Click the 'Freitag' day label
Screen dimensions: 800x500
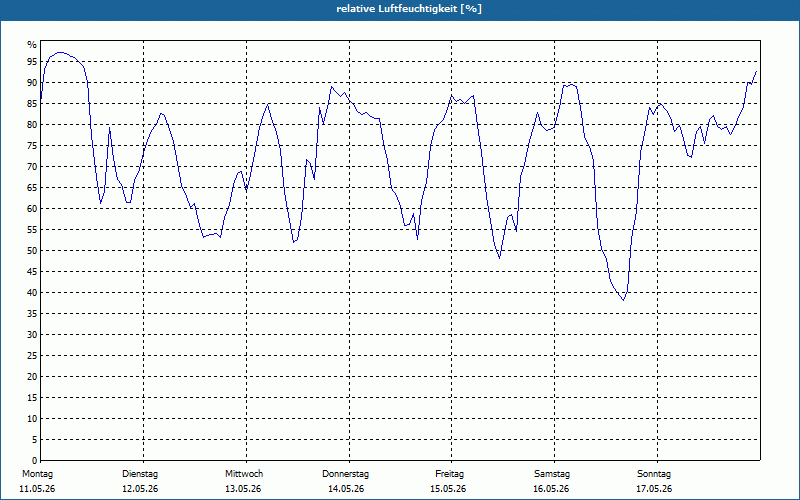pyautogui.click(x=449, y=474)
